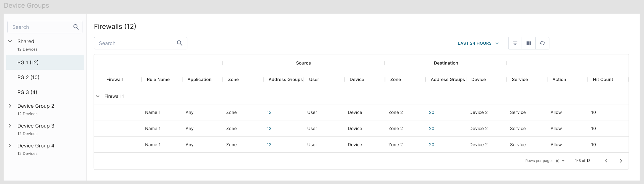This screenshot has width=644, height=184.
Task: Go to next page of results
Action: coord(621,161)
